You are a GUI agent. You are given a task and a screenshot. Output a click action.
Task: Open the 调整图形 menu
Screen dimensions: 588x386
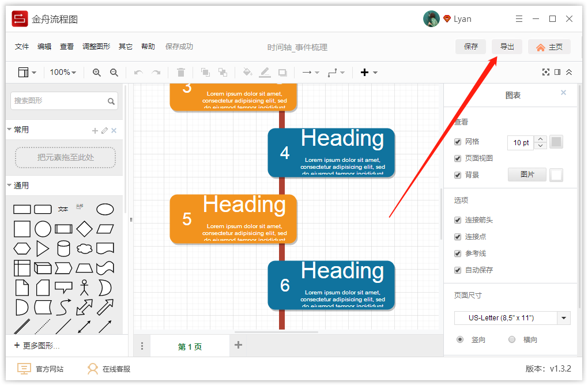[x=96, y=47]
